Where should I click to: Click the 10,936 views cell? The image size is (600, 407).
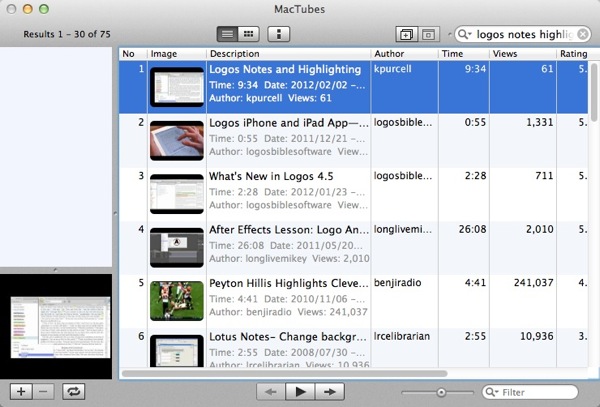(x=536, y=337)
